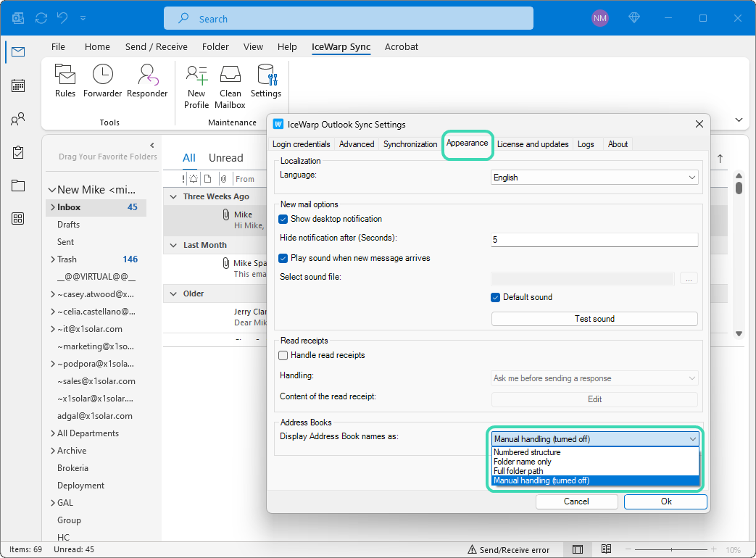Open Calendar view in left sidebar
756x558 pixels.
(18, 86)
